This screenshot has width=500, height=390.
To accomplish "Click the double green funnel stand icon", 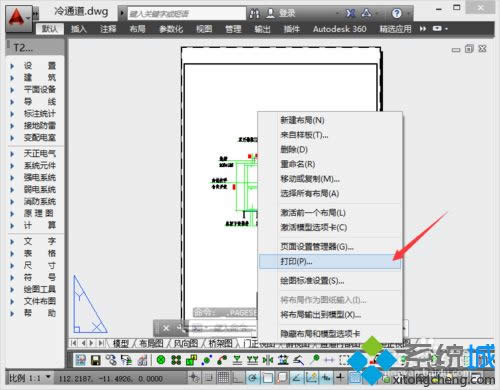I will click(252, 360).
